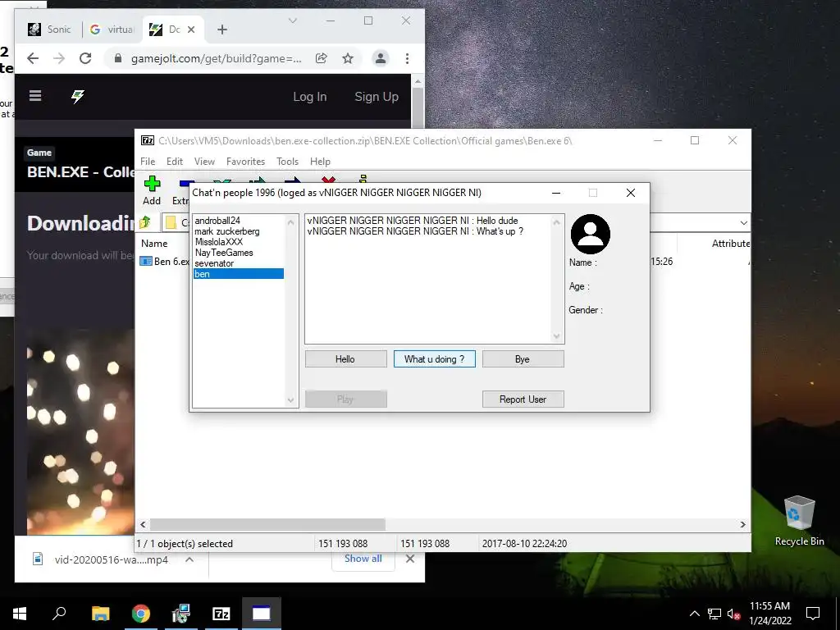Click the 'What u doing ?' button
Image resolution: width=840 pixels, height=630 pixels.
tap(435, 359)
